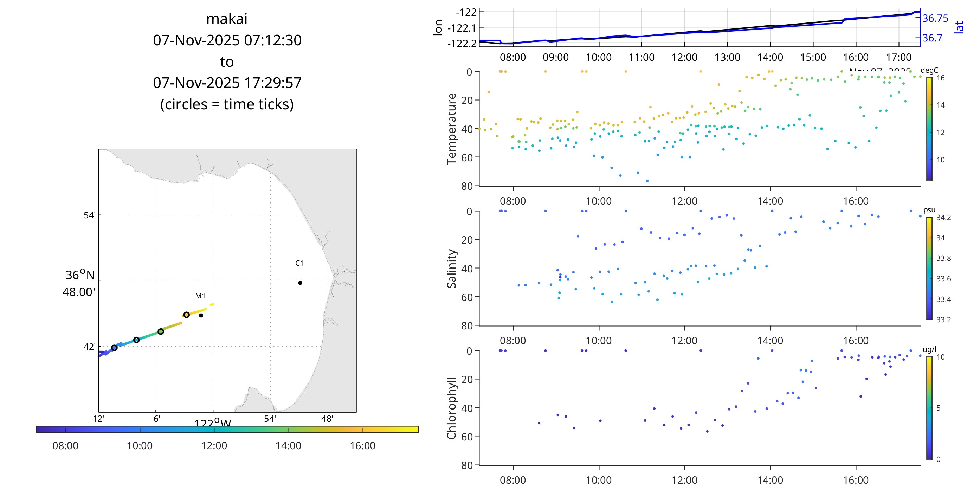The height and width of the screenshot is (490, 980).
Task: Click the salinity psu colorbar
Action: [929, 268]
